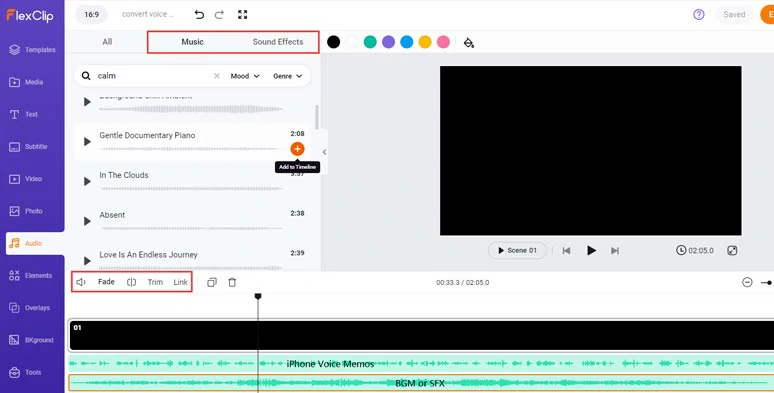Viewport: 774px width, 393px height.
Task: Collapse the audio panel arrow
Action: point(324,152)
